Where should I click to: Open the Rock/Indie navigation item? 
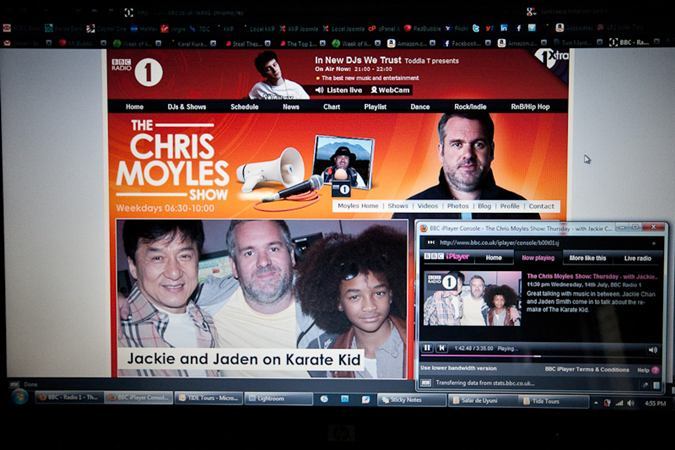point(470,107)
